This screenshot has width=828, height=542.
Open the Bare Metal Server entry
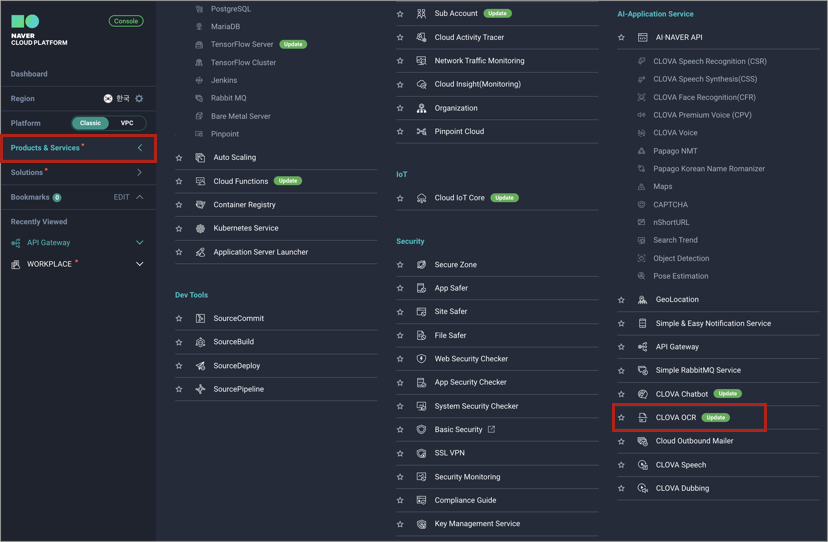click(240, 116)
